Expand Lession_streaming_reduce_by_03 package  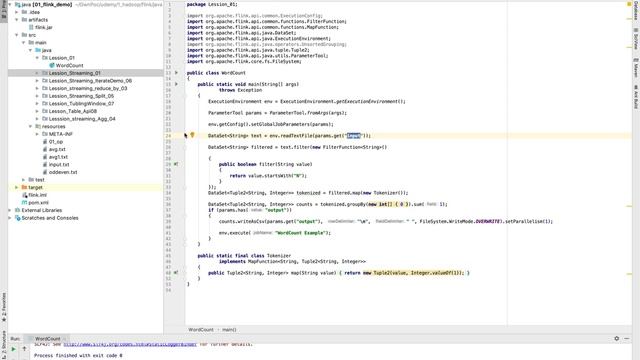(37, 88)
